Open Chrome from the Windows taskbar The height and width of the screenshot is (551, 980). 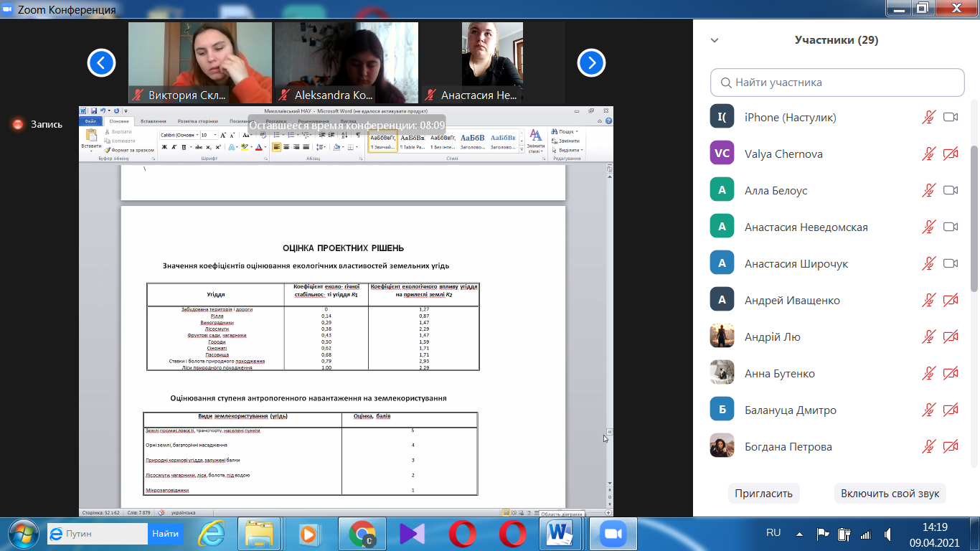(363, 534)
